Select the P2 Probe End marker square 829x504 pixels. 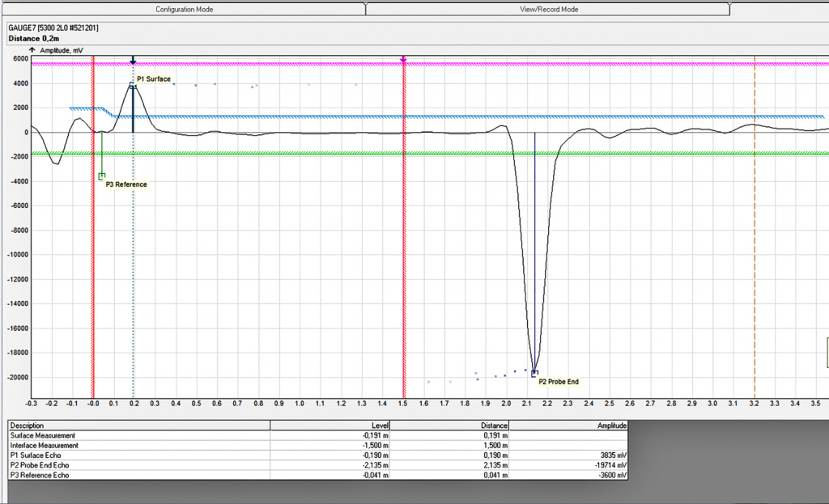click(534, 374)
